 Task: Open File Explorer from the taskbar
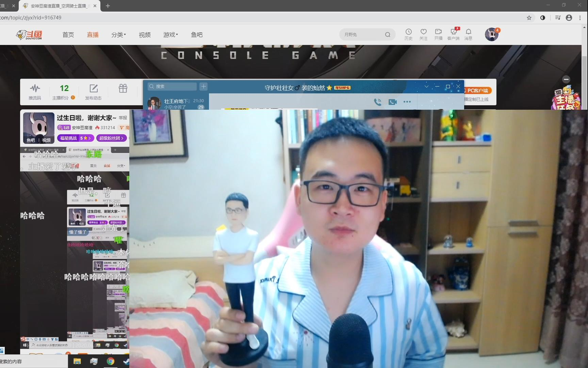click(x=77, y=361)
